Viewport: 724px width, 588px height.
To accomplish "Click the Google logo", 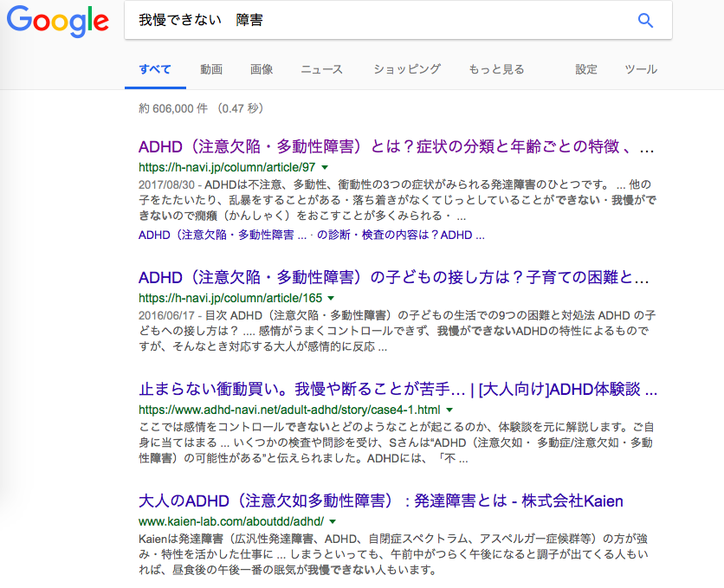I will pyautogui.click(x=58, y=22).
